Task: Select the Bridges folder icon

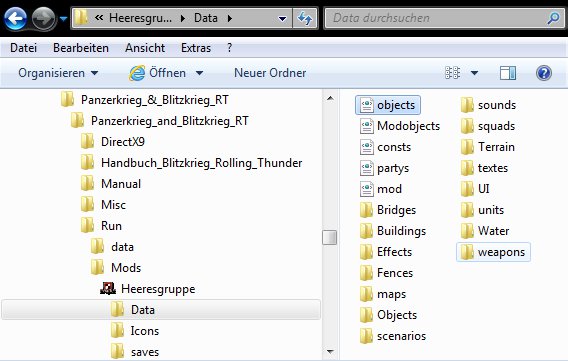Action: tap(367, 210)
